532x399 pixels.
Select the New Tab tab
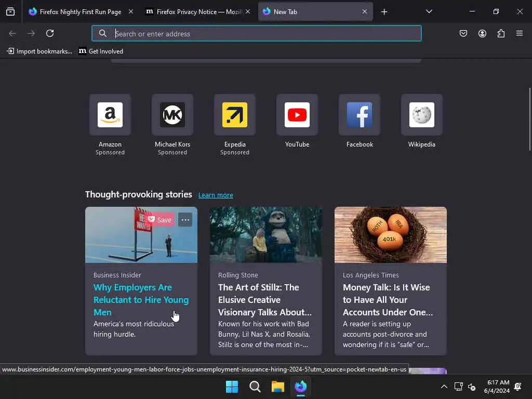click(x=315, y=11)
